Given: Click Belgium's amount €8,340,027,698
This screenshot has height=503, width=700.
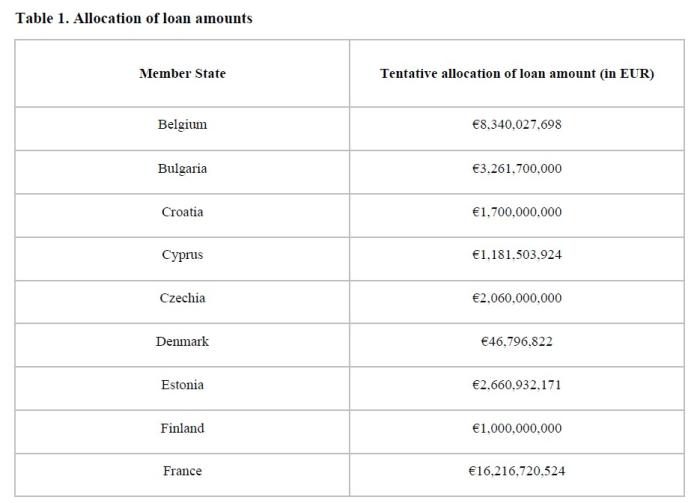Looking at the screenshot, I should (x=517, y=124).
